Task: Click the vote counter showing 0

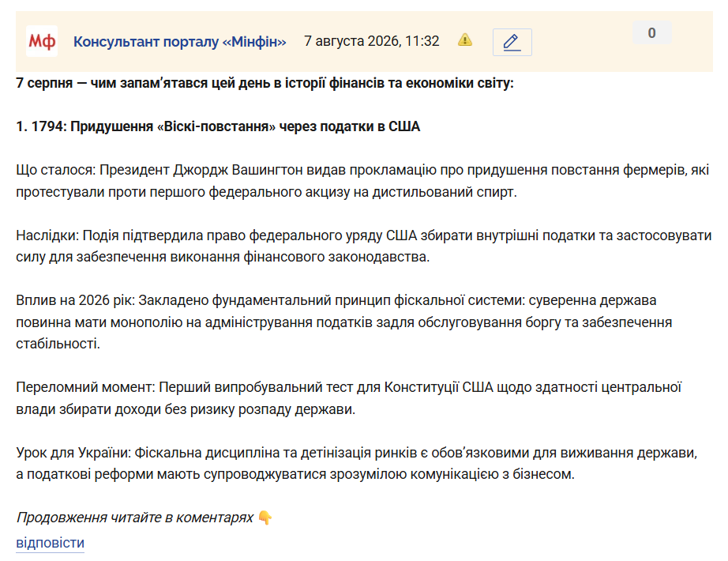Action: [652, 33]
